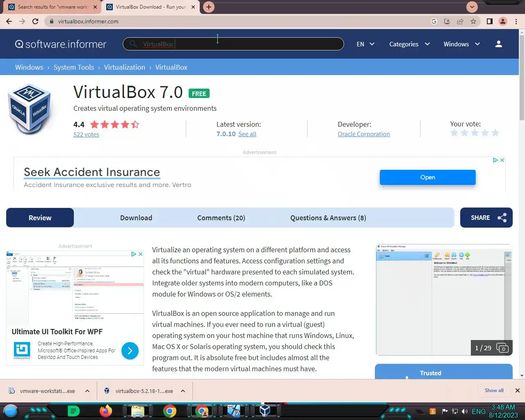Close the Seek Accident Insurance ad
The height and width of the screenshot is (420, 525).
point(502,160)
